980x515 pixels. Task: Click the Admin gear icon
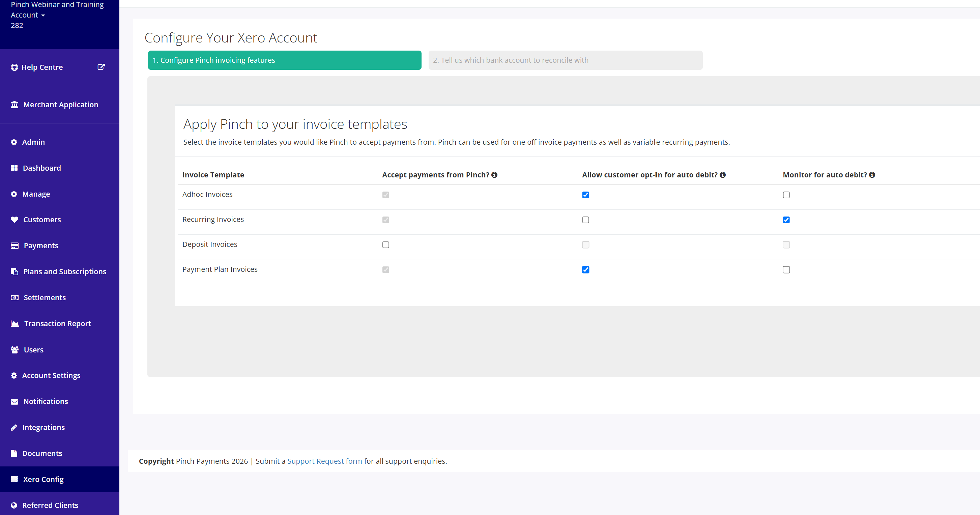coord(14,142)
